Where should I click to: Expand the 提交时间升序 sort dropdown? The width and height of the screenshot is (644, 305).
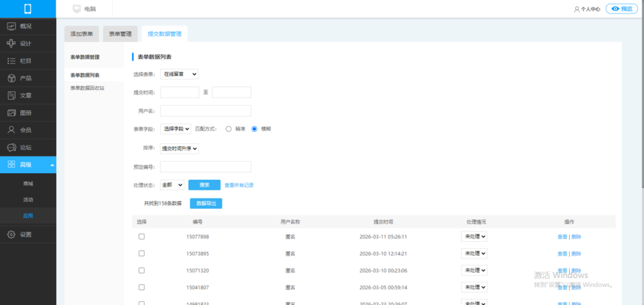point(180,148)
